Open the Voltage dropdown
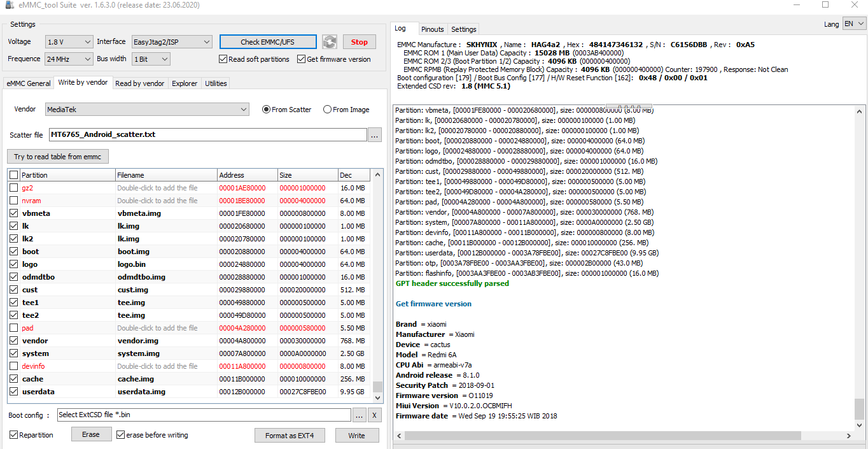This screenshot has width=868, height=449. coord(70,42)
